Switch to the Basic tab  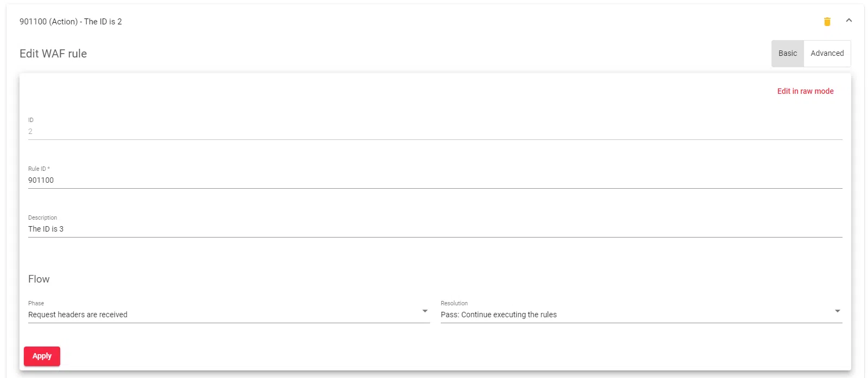(x=787, y=53)
